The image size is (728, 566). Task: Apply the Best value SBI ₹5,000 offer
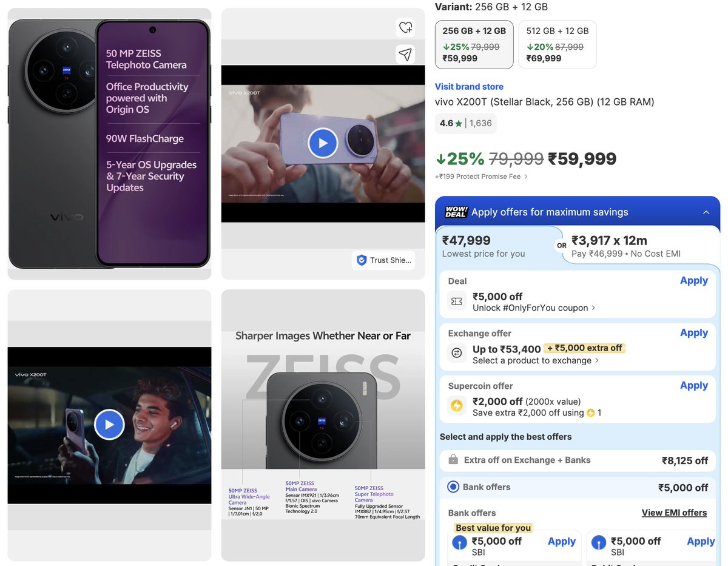(562, 541)
